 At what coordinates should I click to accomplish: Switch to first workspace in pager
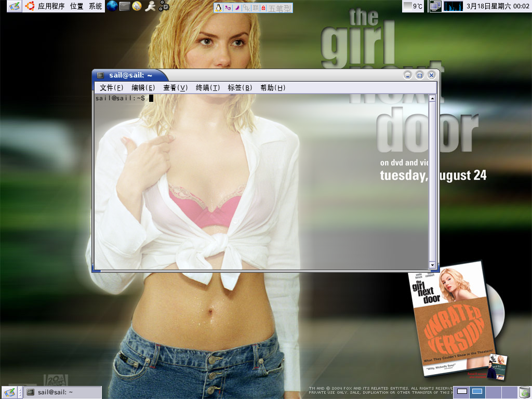coord(462,392)
